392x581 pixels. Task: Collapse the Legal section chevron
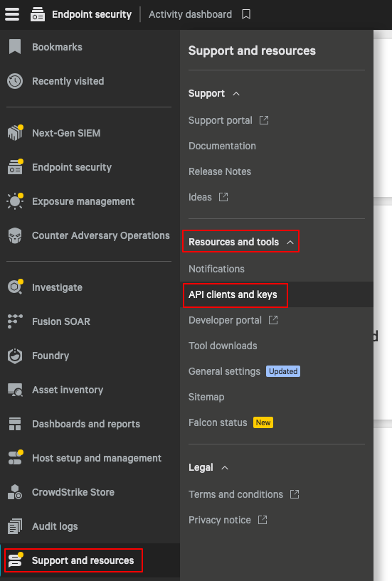[225, 468]
